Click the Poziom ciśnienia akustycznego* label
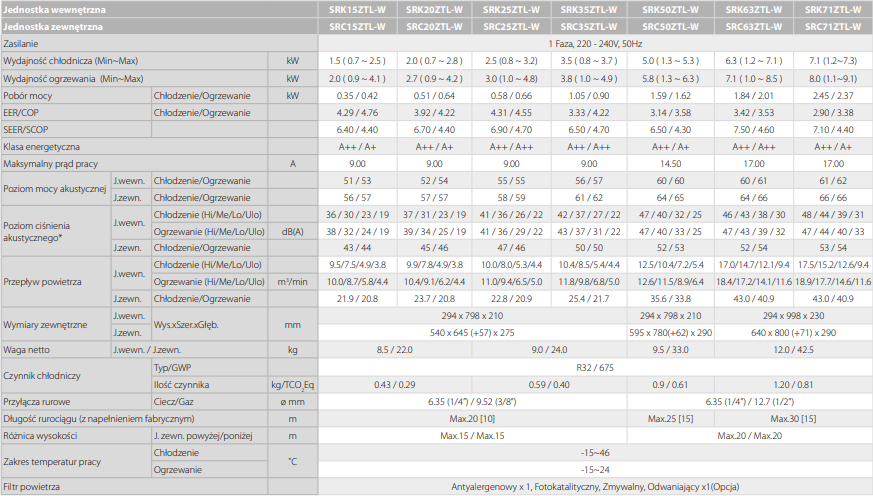This screenshot has width=873, height=496. (37, 232)
